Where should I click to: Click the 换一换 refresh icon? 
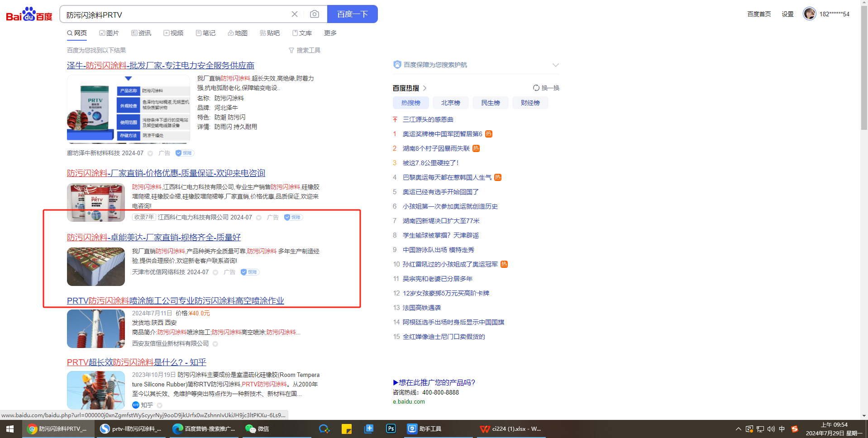coord(536,88)
